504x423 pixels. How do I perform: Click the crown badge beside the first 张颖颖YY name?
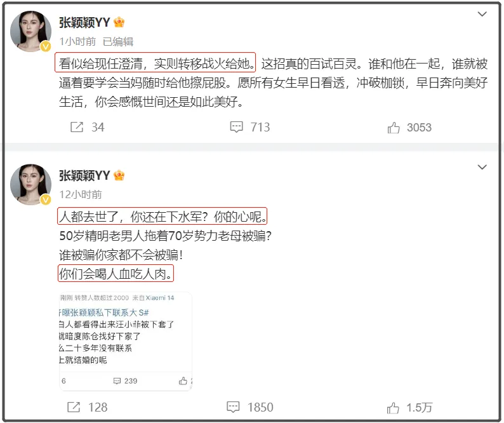click(119, 22)
